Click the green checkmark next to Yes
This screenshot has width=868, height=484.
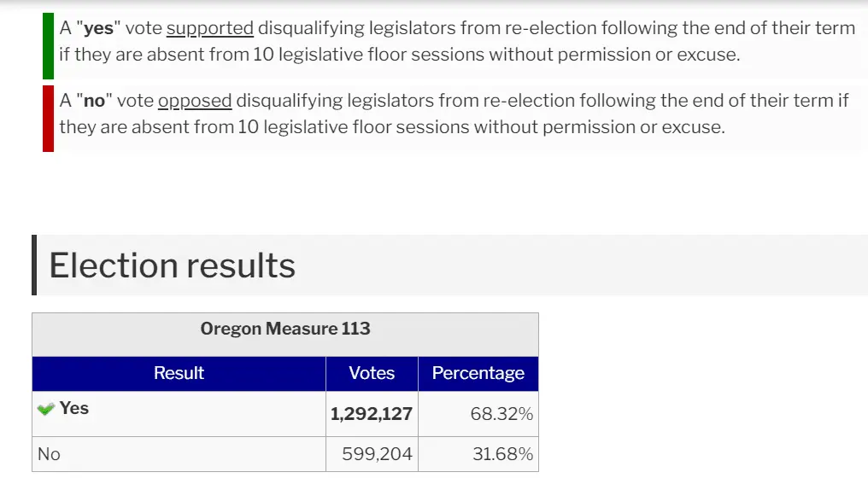(45, 409)
